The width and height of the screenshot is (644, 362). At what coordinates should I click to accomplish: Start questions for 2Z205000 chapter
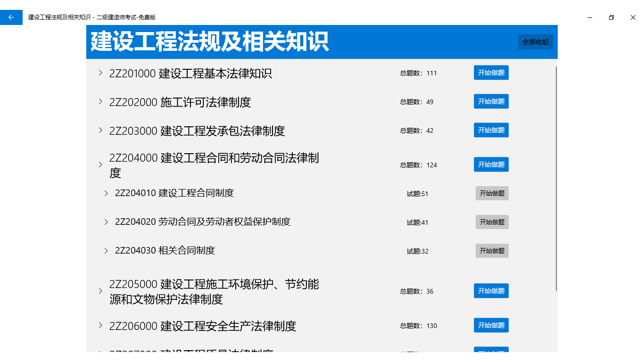point(491,291)
